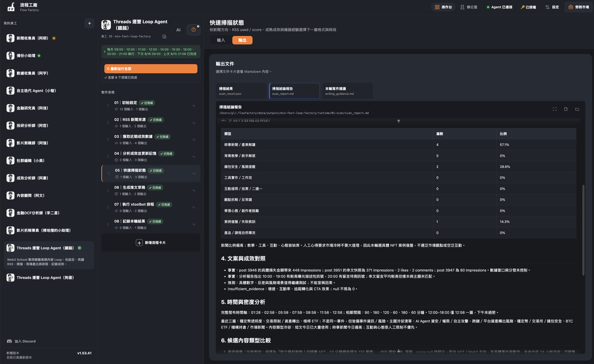
Task: Open the schedule clock icon button
Action: [194, 30]
